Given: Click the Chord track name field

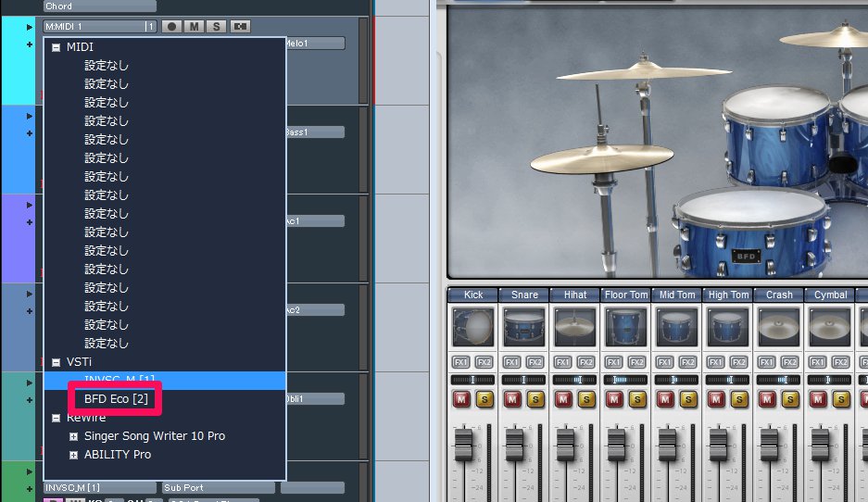Looking at the screenshot, I should click(100, 6).
